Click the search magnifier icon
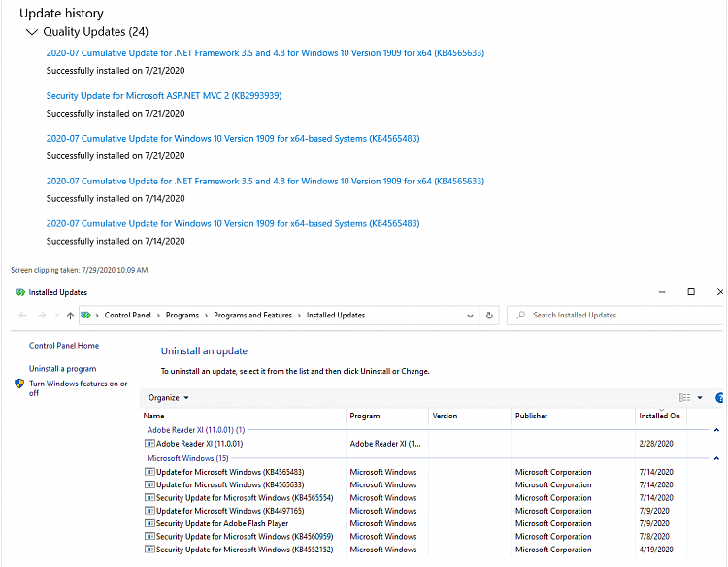 pyautogui.click(x=521, y=315)
